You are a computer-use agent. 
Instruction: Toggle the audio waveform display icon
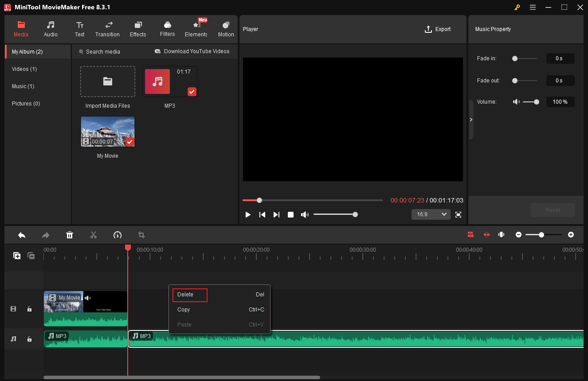[501, 234]
